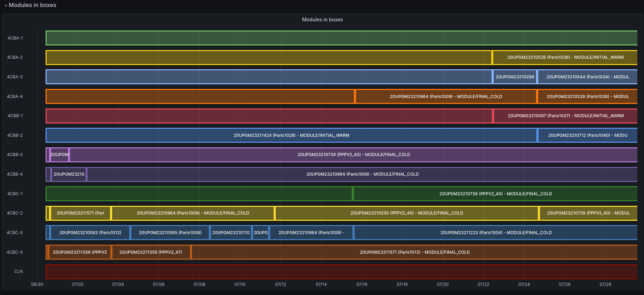This screenshot has height=295, width=644.
Task: Select the empty green 4CBA-1 timeline bar
Action: click(341, 38)
